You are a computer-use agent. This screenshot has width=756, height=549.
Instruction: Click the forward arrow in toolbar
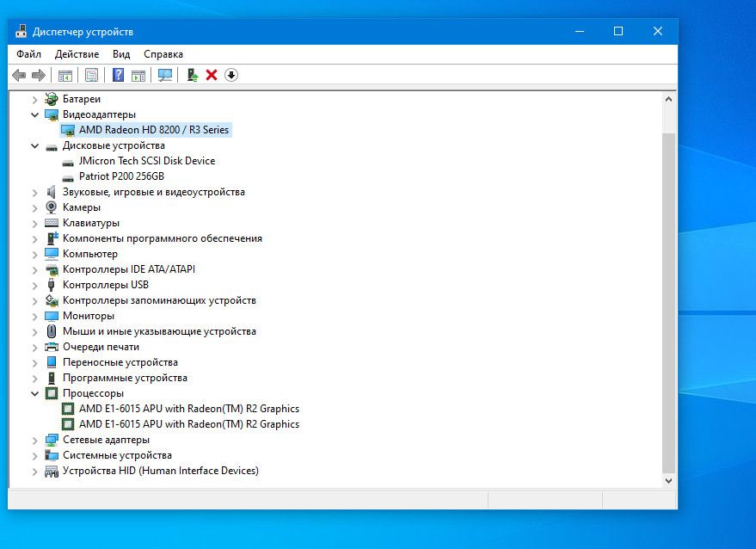39,75
